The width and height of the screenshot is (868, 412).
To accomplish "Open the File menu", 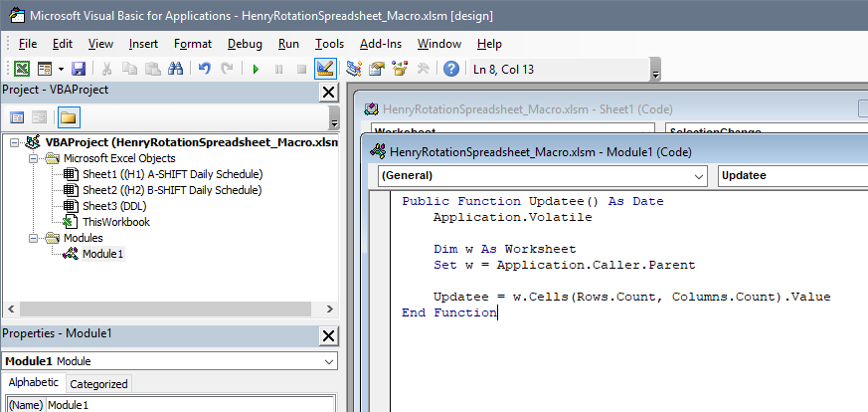I will [x=28, y=44].
